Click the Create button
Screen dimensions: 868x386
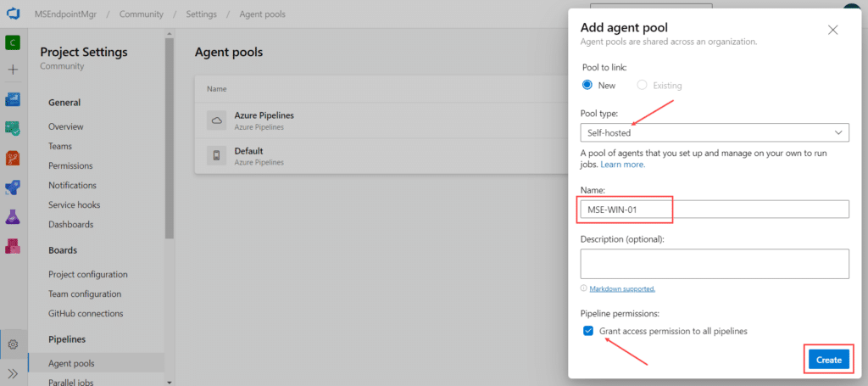829,360
